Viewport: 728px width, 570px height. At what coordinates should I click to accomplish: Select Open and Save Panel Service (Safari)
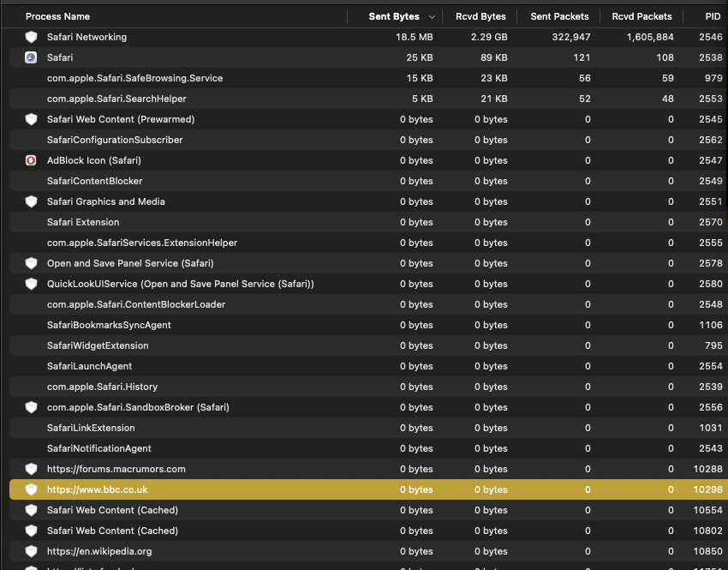coord(130,263)
